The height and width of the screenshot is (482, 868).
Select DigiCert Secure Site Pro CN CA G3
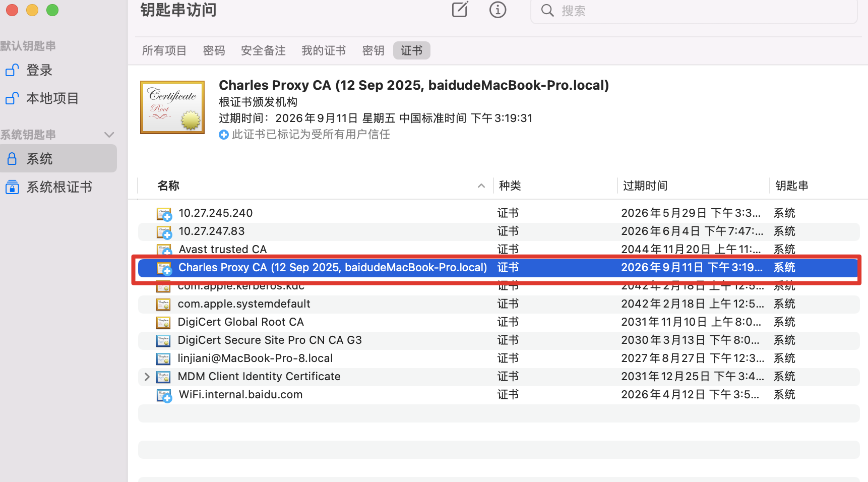point(499,340)
